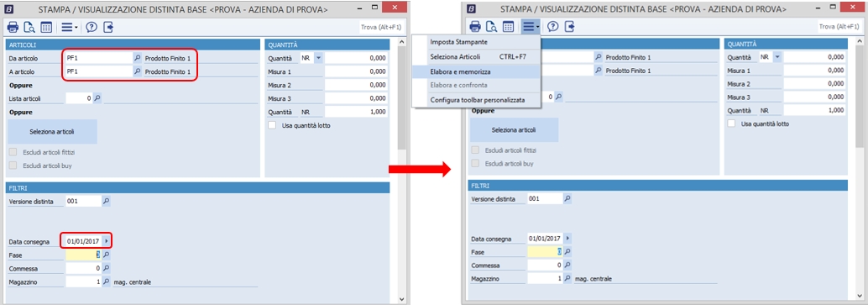
Task: Click Commessa field in right window
Action: pos(545,265)
